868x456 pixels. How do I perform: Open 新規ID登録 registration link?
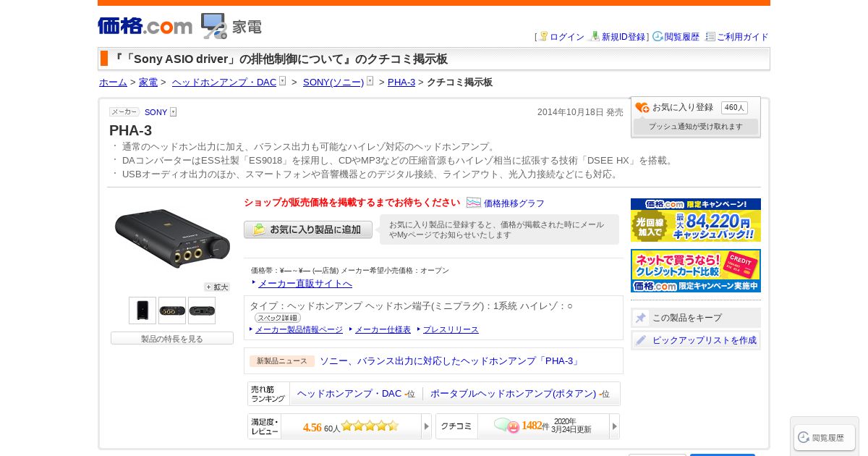[x=624, y=37]
